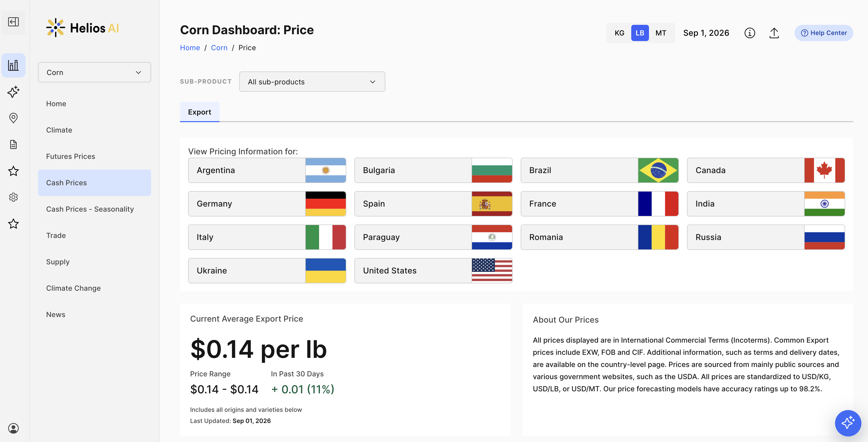Viewport: 868px width, 442px height.
Task: Open the map location pin icon
Action: 13,118
